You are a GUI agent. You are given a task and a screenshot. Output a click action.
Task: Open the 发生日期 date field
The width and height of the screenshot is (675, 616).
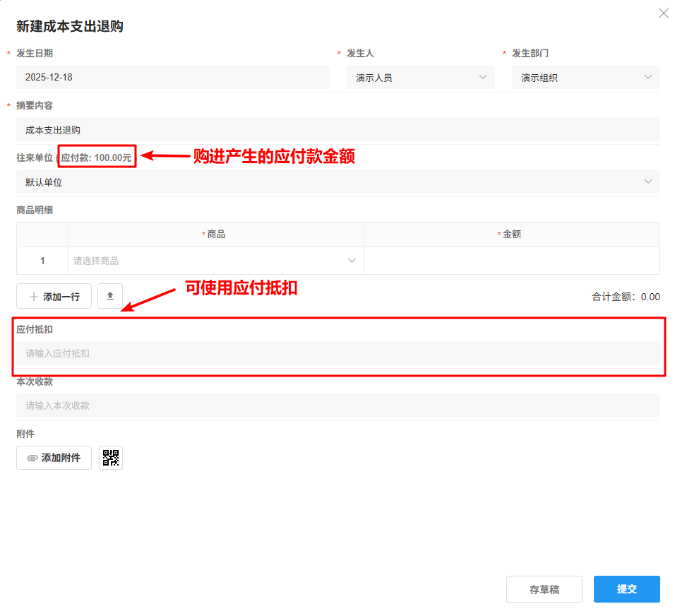click(172, 77)
